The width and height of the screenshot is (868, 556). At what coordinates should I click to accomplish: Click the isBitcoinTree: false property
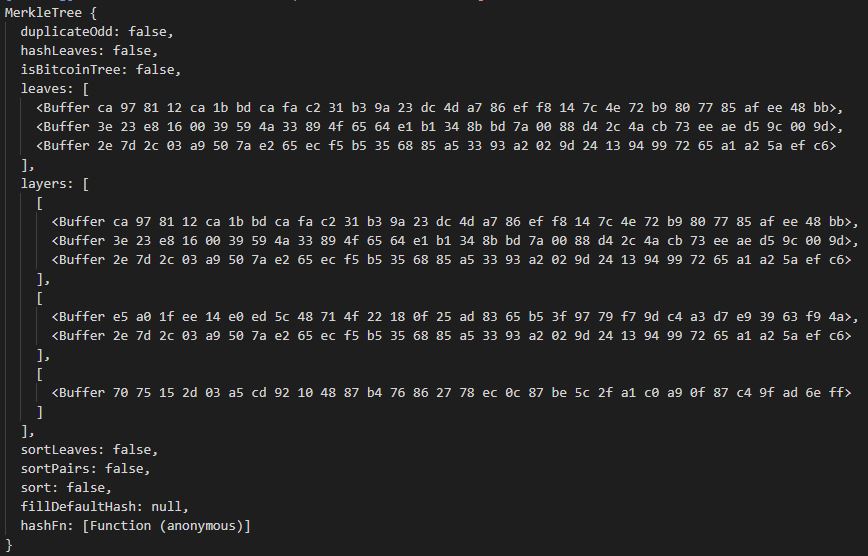[x=100, y=70]
